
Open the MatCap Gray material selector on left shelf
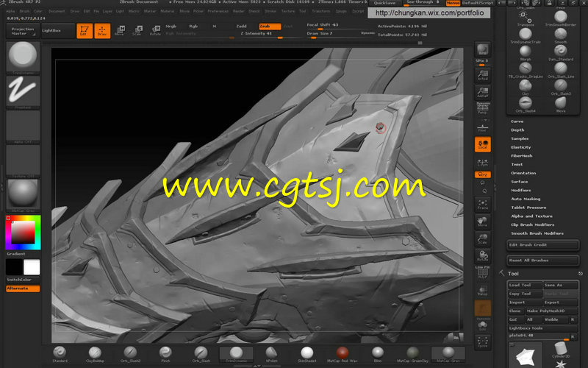[x=23, y=196]
